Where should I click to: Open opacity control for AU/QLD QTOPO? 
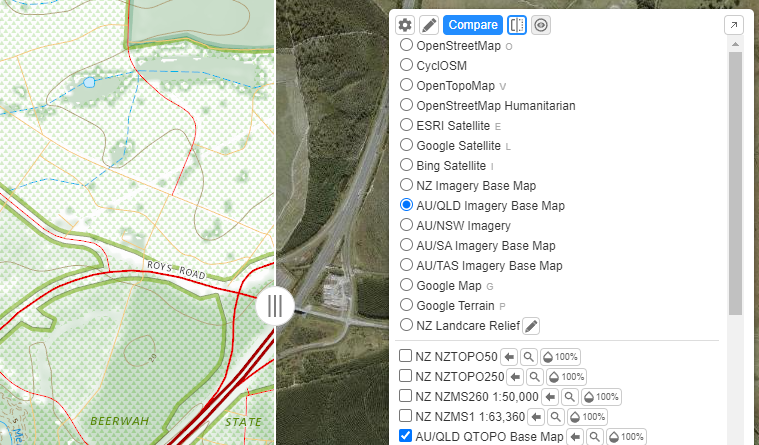(x=628, y=437)
